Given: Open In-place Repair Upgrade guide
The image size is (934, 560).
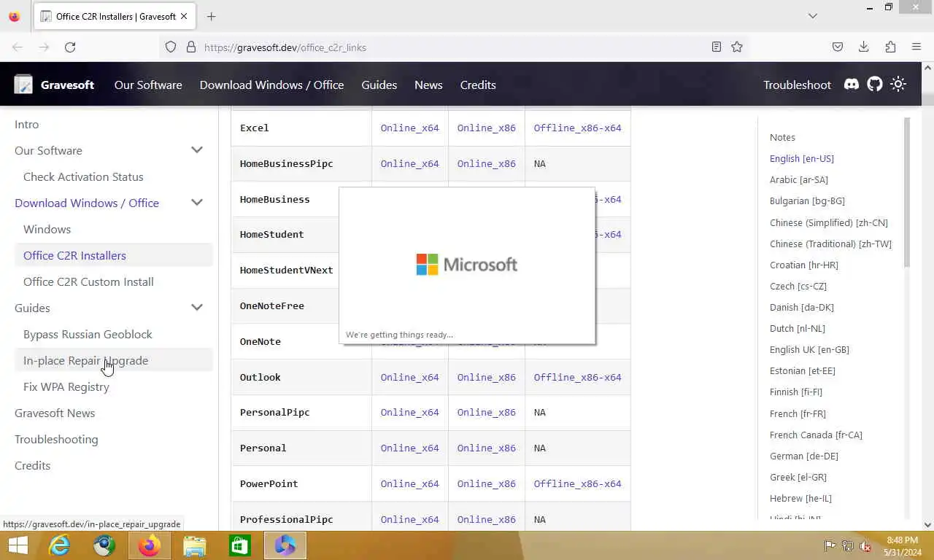Looking at the screenshot, I should (x=85, y=360).
